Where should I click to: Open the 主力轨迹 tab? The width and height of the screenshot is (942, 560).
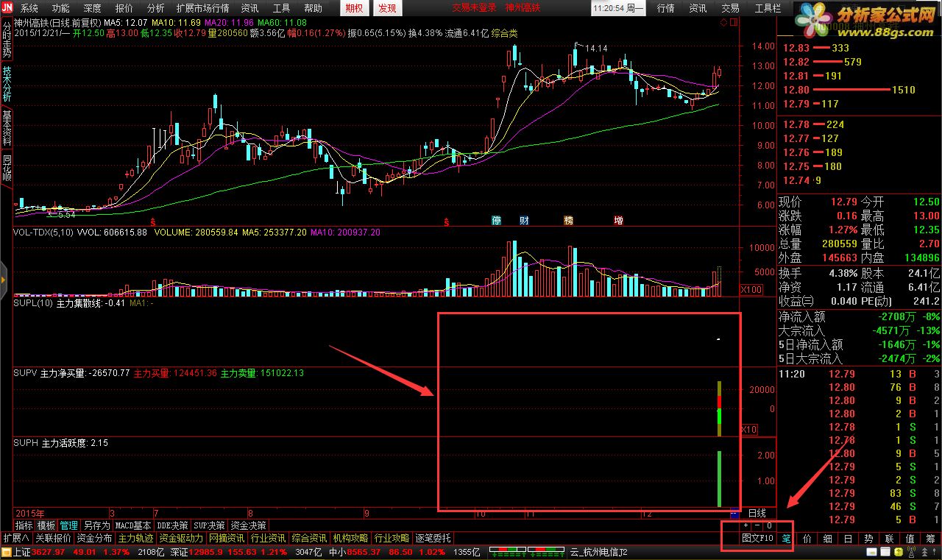coord(135,538)
